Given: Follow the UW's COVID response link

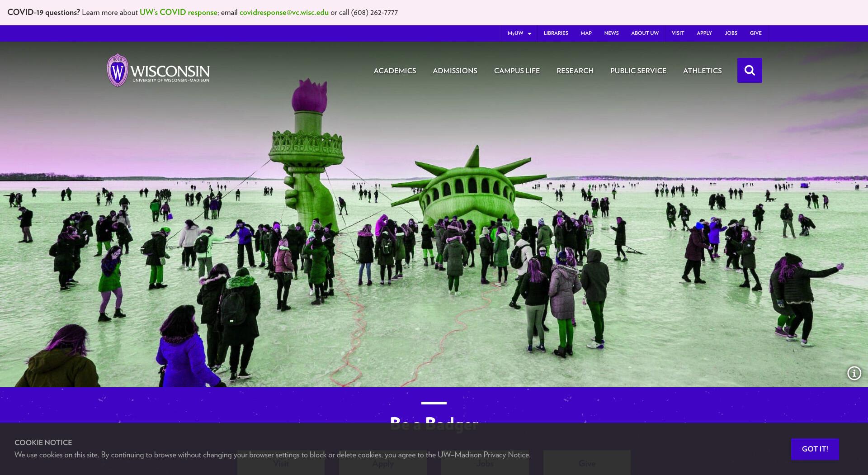Looking at the screenshot, I should [179, 12].
